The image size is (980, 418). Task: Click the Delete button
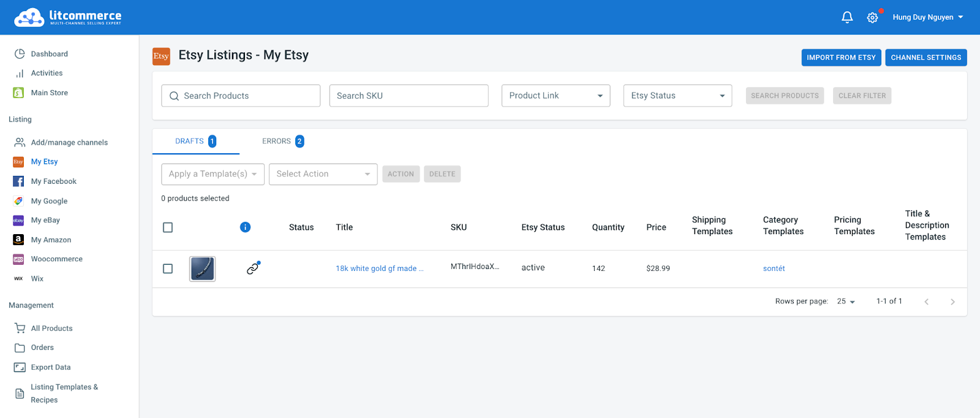(x=442, y=174)
